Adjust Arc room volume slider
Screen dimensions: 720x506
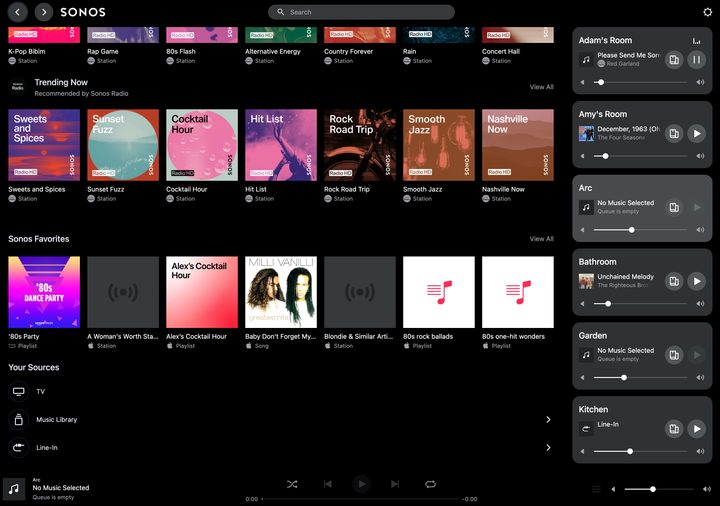pyautogui.click(x=641, y=230)
